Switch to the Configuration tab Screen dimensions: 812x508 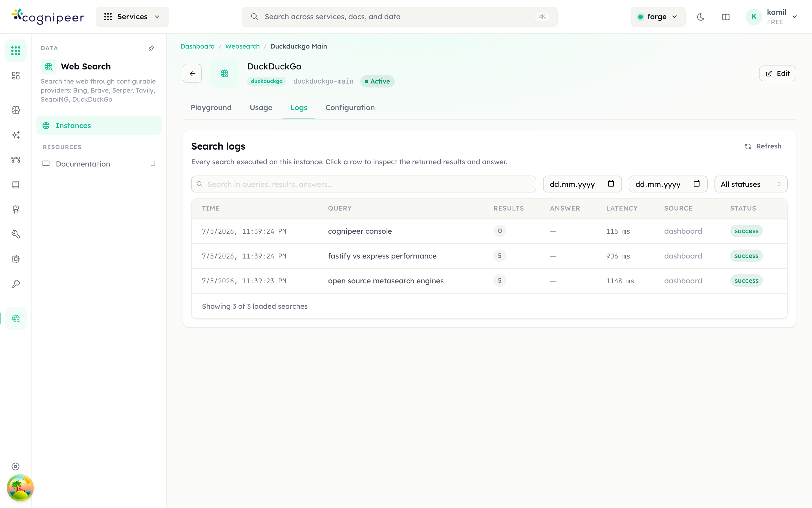pos(350,108)
